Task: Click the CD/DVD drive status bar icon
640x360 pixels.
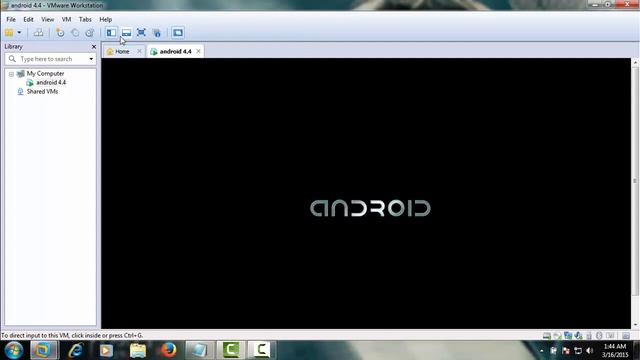Action: coord(557,336)
